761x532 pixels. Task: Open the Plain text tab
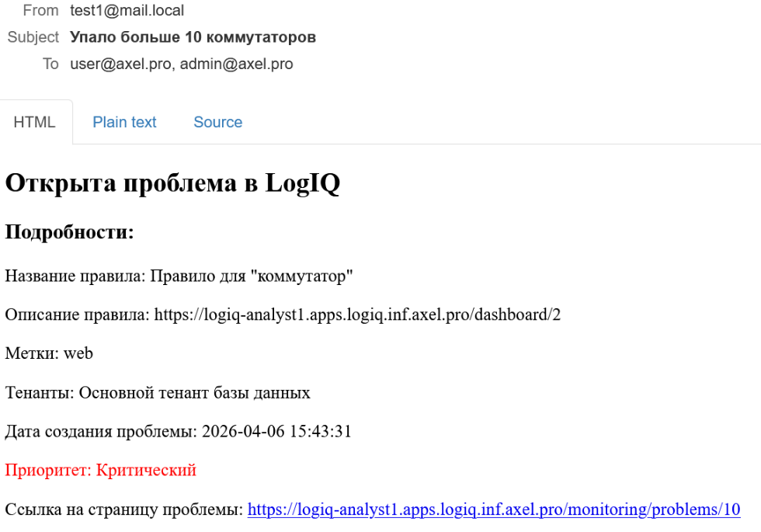coord(124,123)
